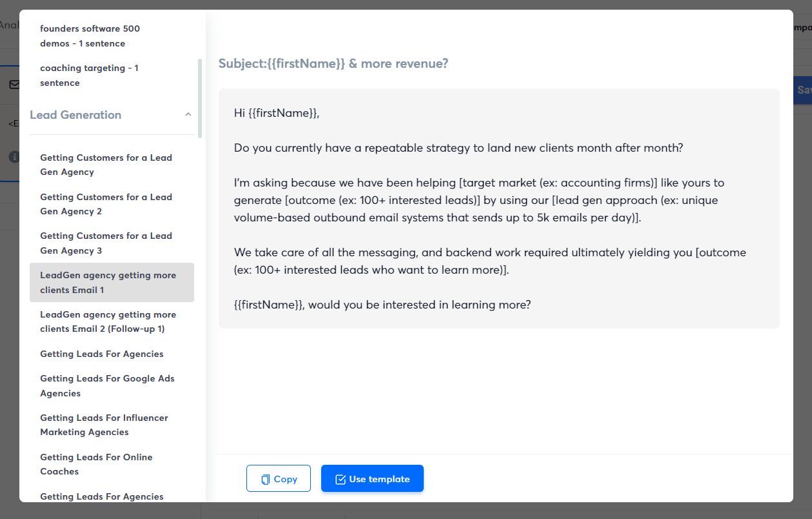Click the Copy button below the email

tap(278, 478)
